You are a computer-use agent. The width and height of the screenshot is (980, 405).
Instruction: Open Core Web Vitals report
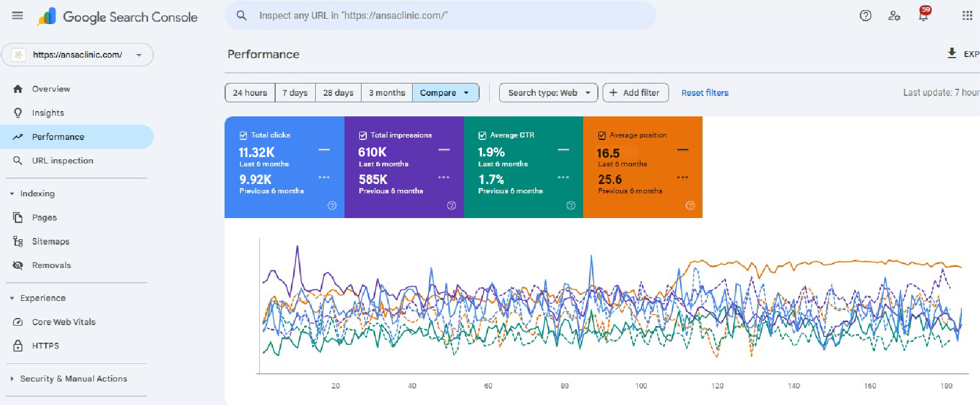[63, 322]
